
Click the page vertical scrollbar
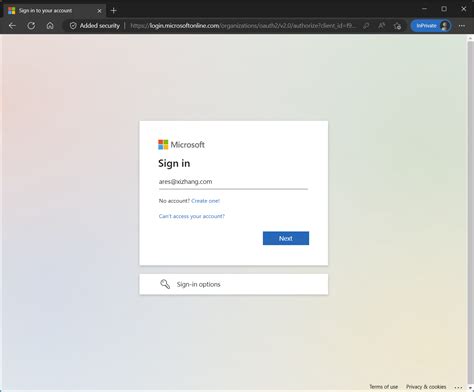(470, 213)
